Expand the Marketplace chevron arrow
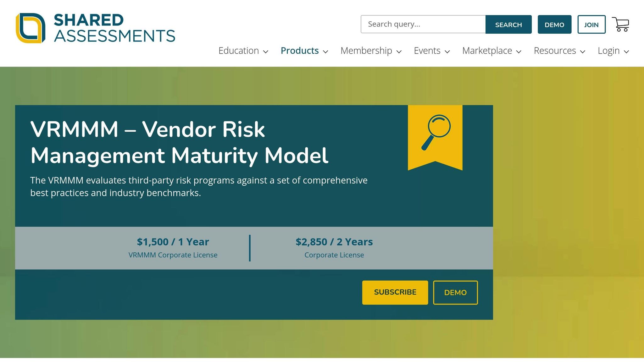 pos(519,52)
